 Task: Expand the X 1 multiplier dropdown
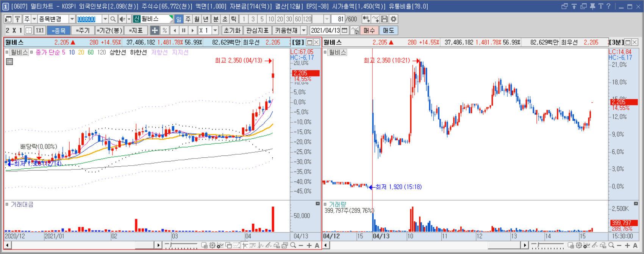[x=216, y=30]
